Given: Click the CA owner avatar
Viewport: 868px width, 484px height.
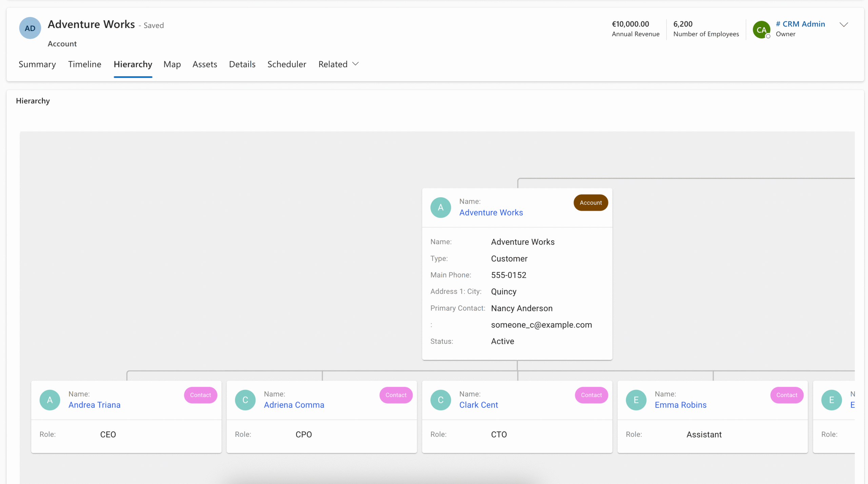Looking at the screenshot, I should pyautogui.click(x=761, y=30).
